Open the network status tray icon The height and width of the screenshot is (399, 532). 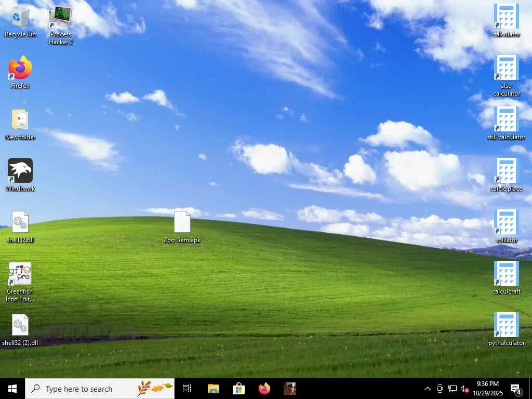click(453, 389)
